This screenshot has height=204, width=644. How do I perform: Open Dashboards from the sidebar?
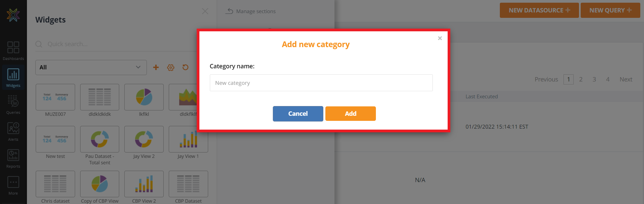click(13, 50)
